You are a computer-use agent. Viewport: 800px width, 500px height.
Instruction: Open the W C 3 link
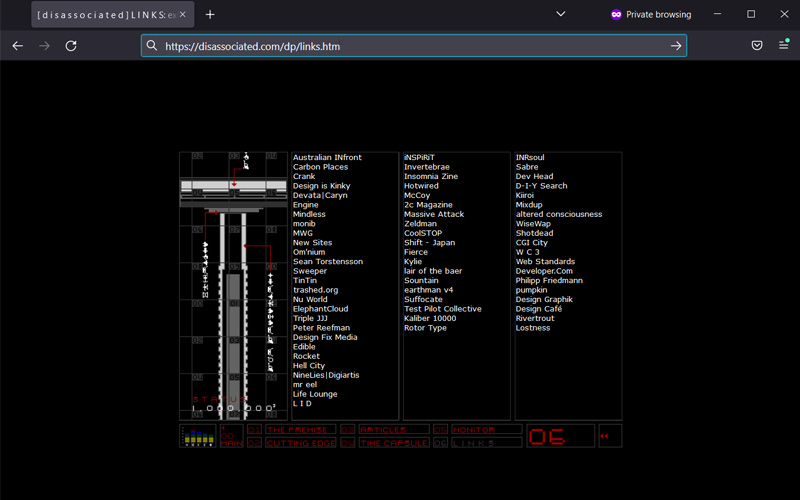528,252
